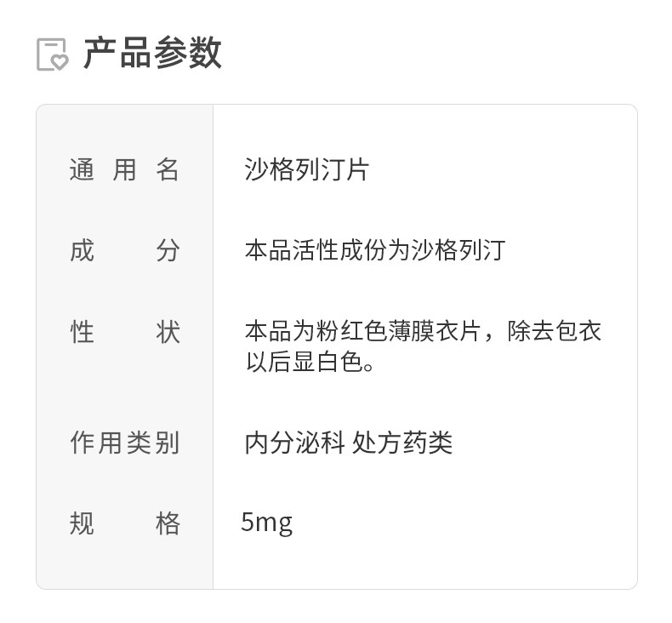Click the 产品参数 heading text

coord(152,53)
